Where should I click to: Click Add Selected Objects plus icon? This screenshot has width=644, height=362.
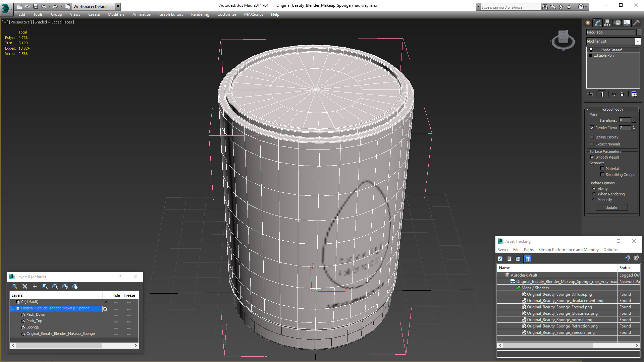pos(35,286)
